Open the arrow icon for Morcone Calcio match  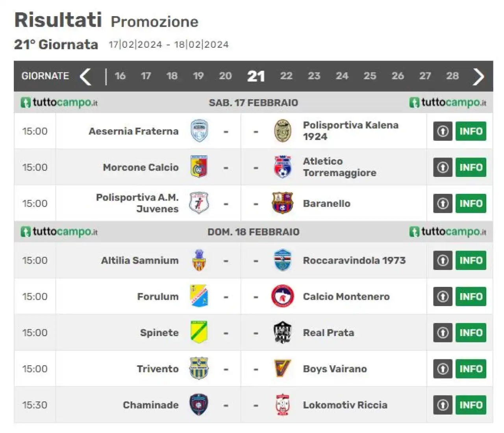tap(443, 167)
